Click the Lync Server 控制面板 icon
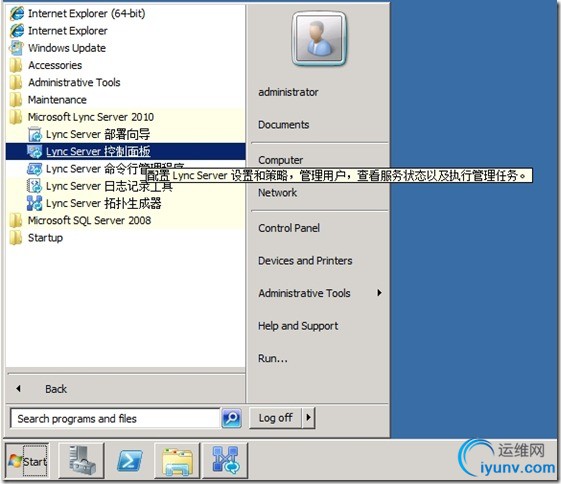561x484 pixels. pos(35,151)
